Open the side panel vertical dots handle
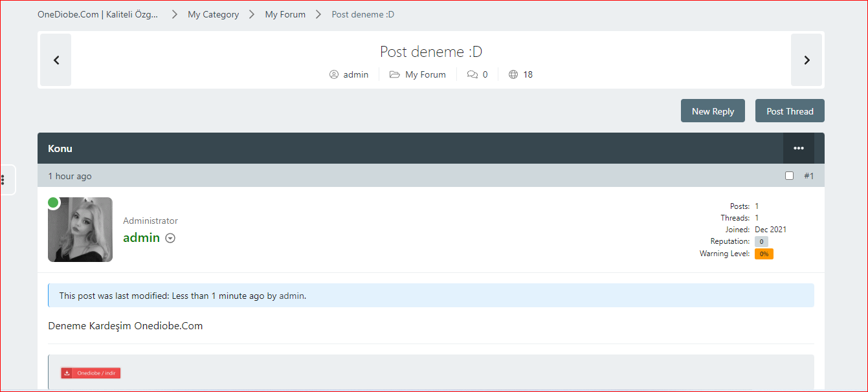 click(x=3, y=179)
